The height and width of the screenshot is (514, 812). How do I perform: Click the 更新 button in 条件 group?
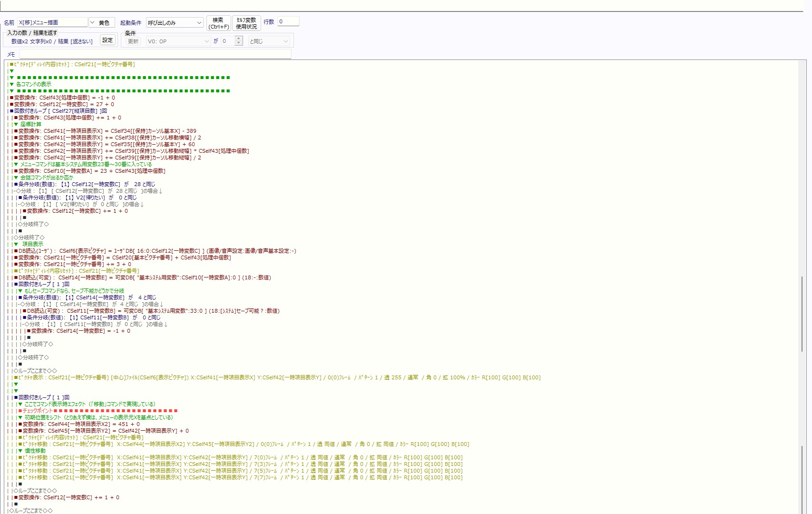[133, 41]
